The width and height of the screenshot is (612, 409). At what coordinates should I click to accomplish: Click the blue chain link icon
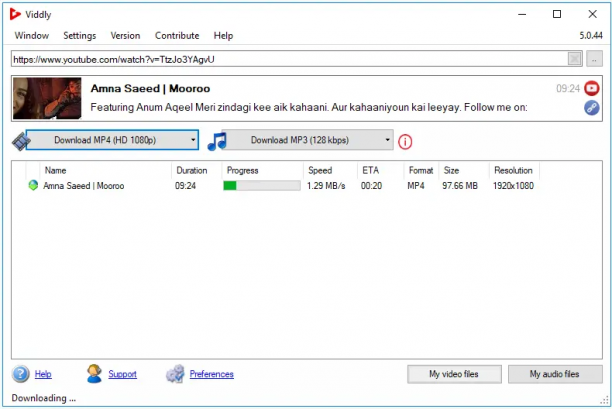pyautogui.click(x=592, y=108)
